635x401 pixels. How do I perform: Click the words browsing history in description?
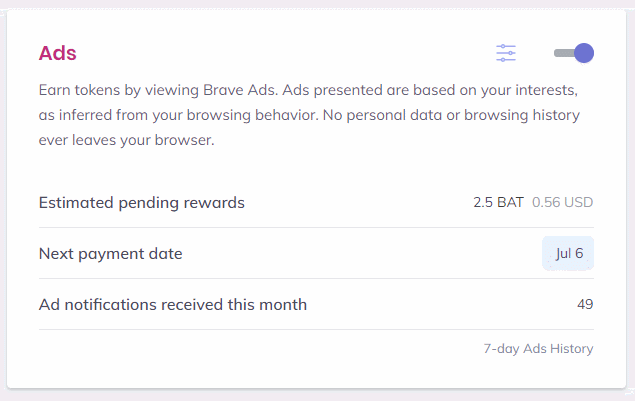pyautogui.click(x=522, y=115)
